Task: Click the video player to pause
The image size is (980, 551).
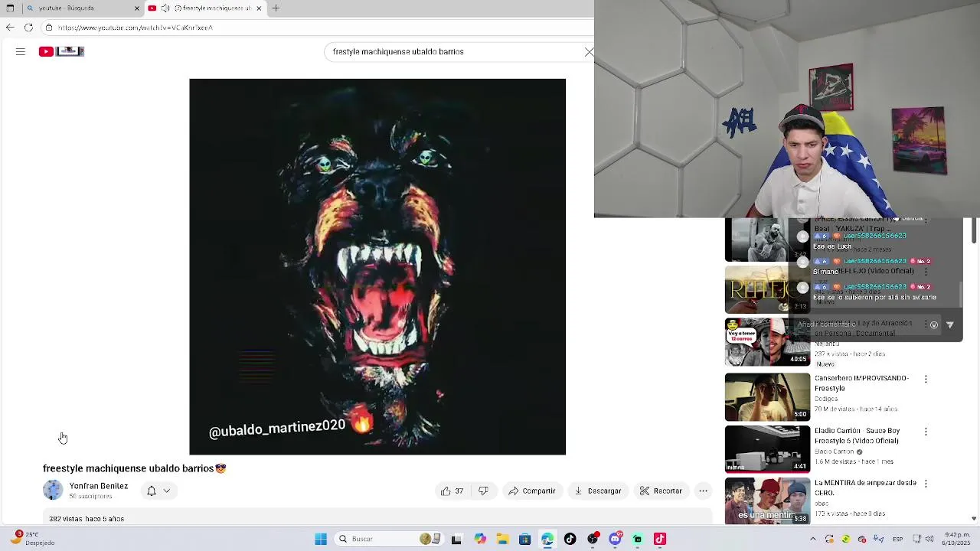Action: [377, 266]
